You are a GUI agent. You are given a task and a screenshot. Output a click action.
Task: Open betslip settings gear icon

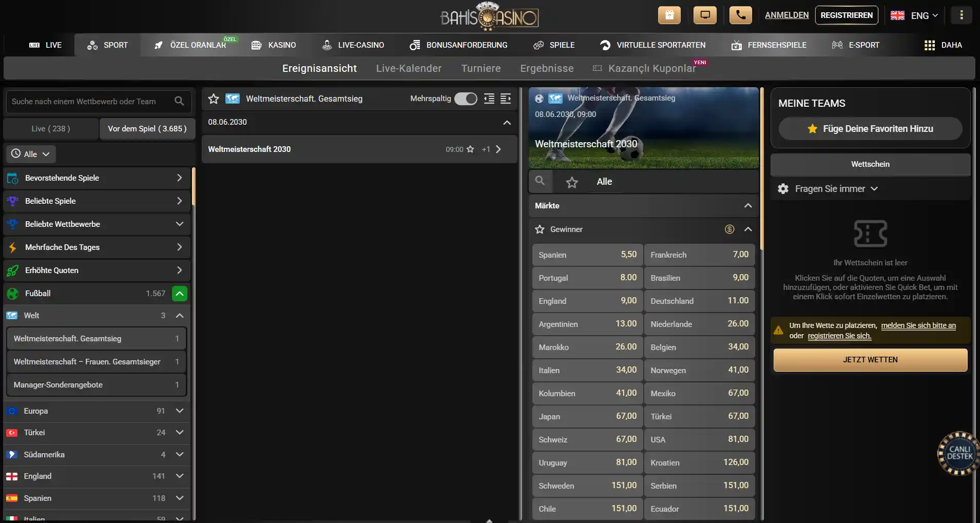[783, 189]
